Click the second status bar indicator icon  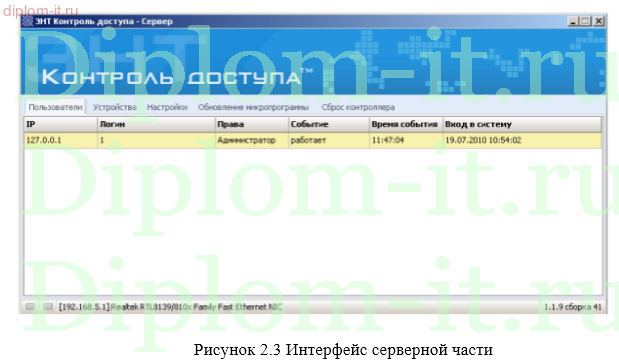point(48,306)
